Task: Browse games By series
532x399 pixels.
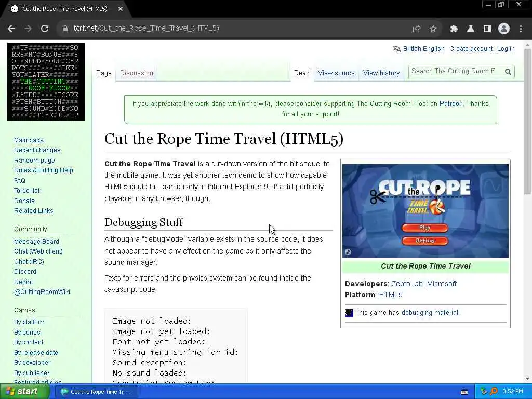Action: tap(27, 332)
